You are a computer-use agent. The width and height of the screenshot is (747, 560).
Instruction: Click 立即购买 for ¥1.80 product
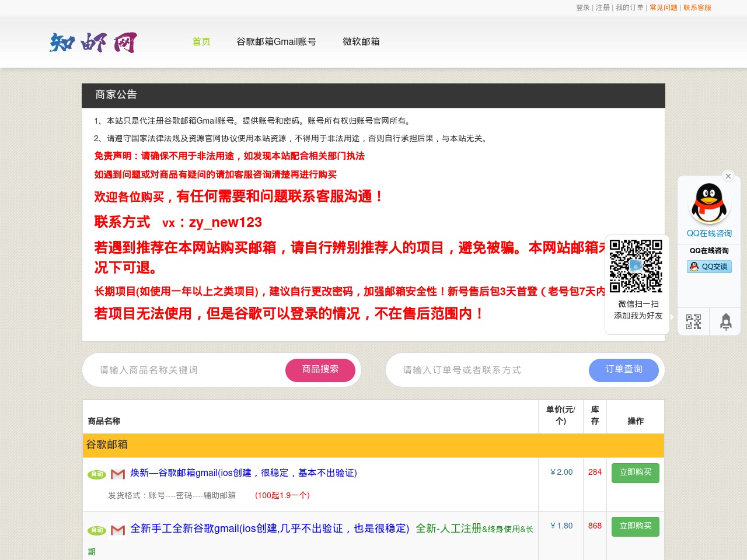(x=636, y=526)
